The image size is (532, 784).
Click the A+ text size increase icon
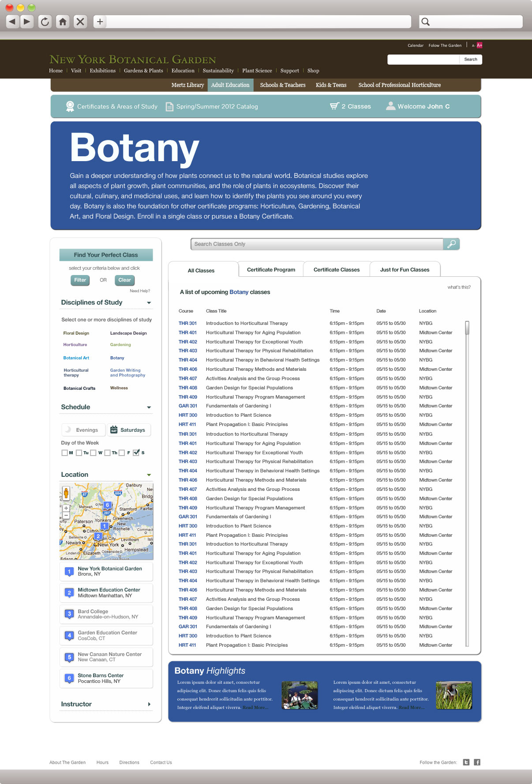[480, 45]
